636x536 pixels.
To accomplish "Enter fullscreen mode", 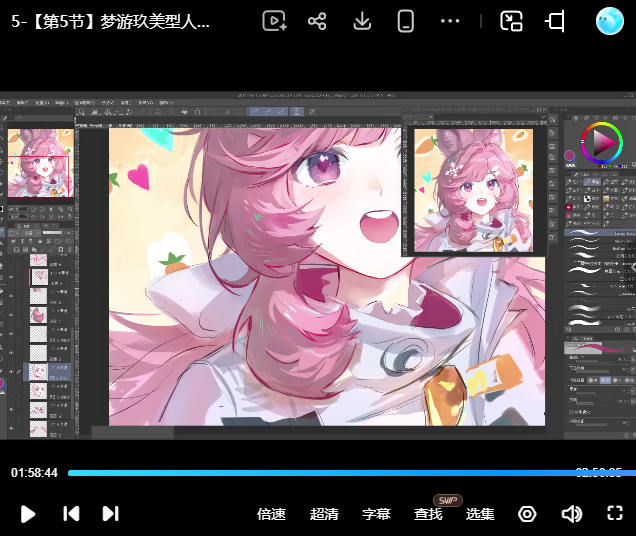I will click(615, 513).
